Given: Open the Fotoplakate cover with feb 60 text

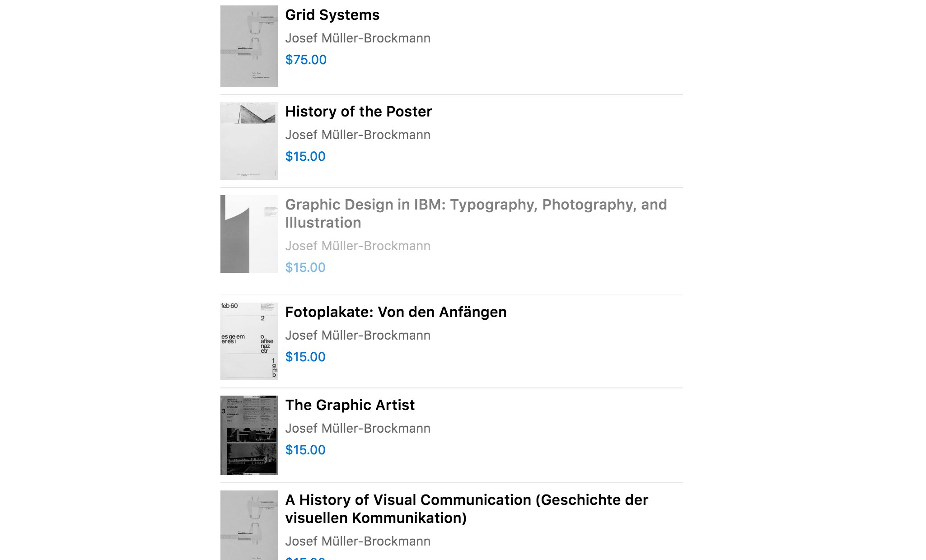Looking at the screenshot, I should (x=249, y=341).
